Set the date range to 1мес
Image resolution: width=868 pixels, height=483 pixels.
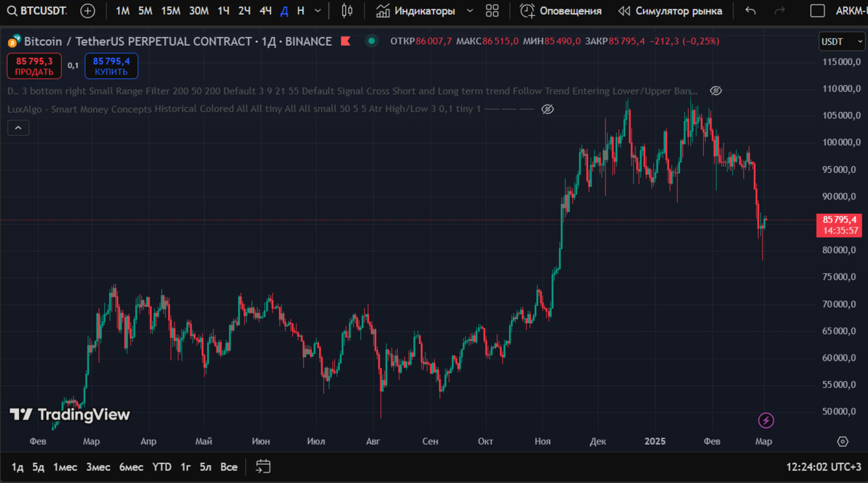click(65, 467)
